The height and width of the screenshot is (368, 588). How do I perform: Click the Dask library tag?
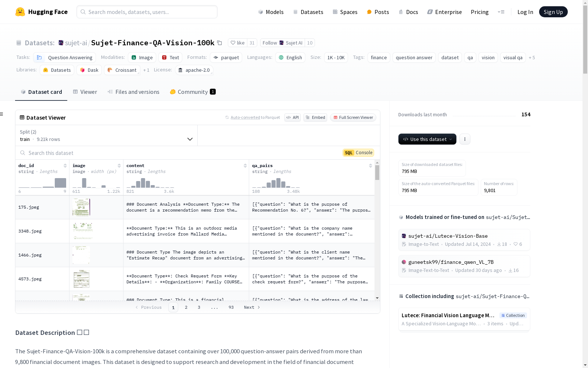click(89, 70)
